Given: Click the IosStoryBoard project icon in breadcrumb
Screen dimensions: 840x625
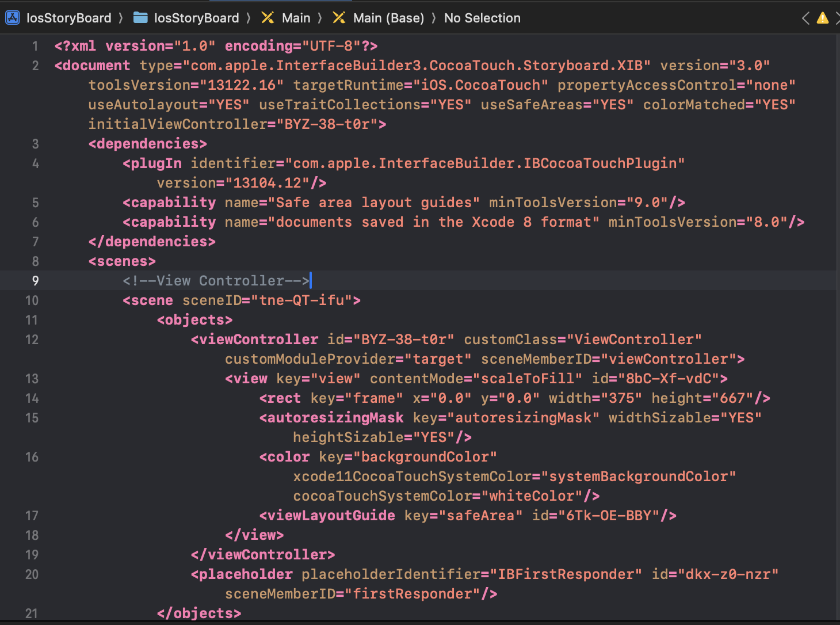Looking at the screenshot, I should tap(12, 18).
